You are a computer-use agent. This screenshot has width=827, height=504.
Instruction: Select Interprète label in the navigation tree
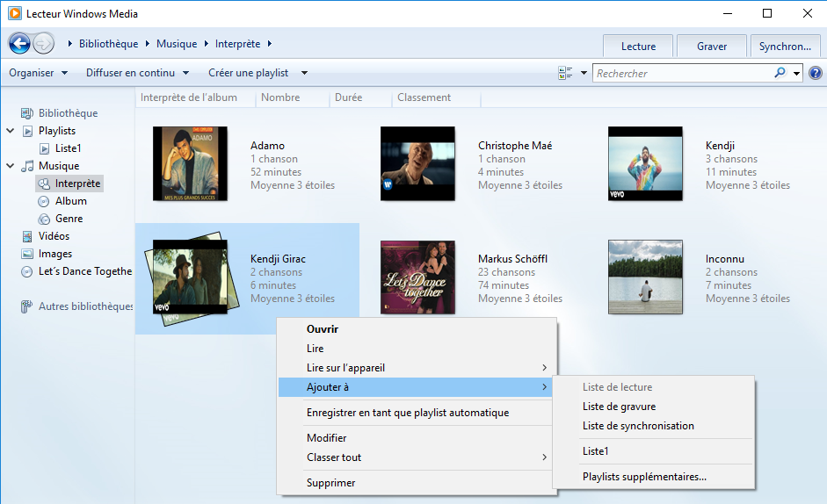click(x=77, y=184)
